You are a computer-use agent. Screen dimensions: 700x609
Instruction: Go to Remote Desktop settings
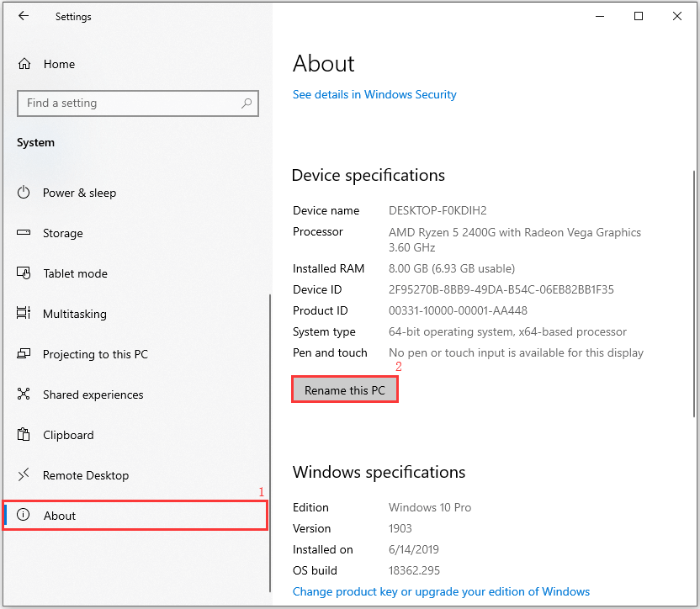coord(86,475)
